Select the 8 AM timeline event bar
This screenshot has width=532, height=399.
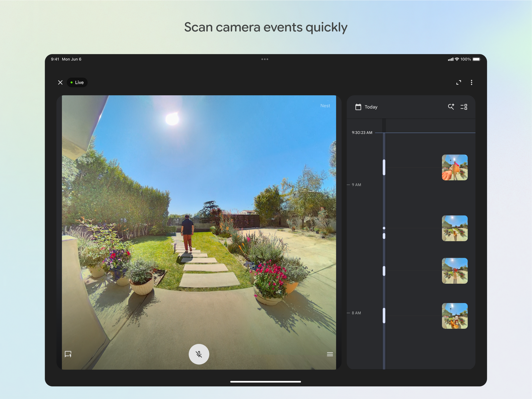coord(384,315)
